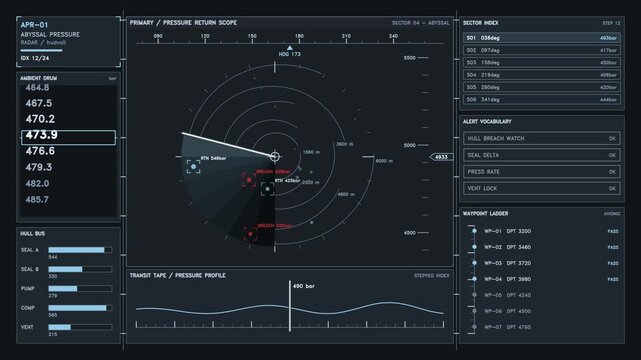
Task: Select sector S04 219deg row
Action: point(542,75)
